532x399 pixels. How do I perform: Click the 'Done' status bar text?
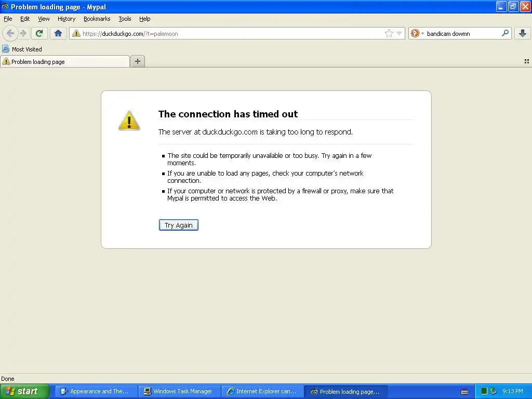pos(7,379)
